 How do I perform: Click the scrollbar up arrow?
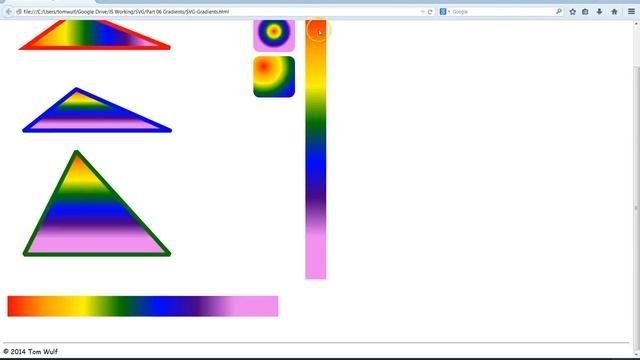tap(636, 24)
